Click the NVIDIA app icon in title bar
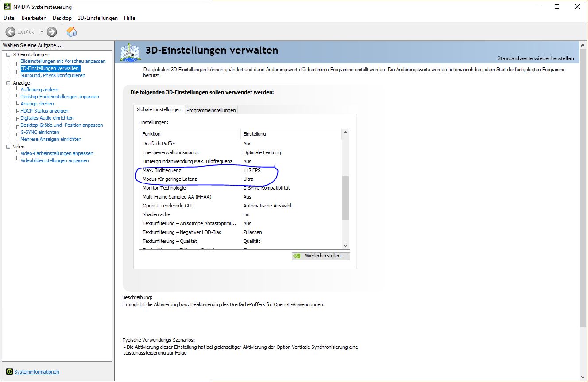 tap(8, 7)
